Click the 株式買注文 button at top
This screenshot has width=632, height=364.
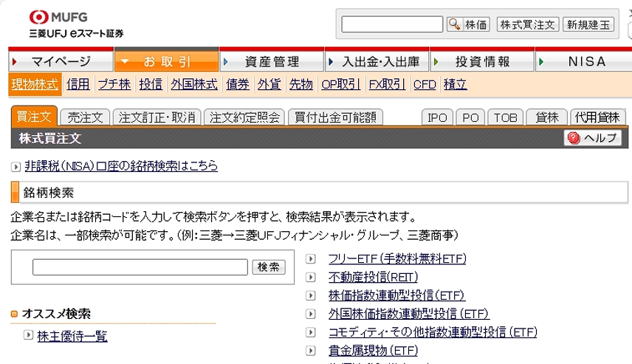click(527, 24)
